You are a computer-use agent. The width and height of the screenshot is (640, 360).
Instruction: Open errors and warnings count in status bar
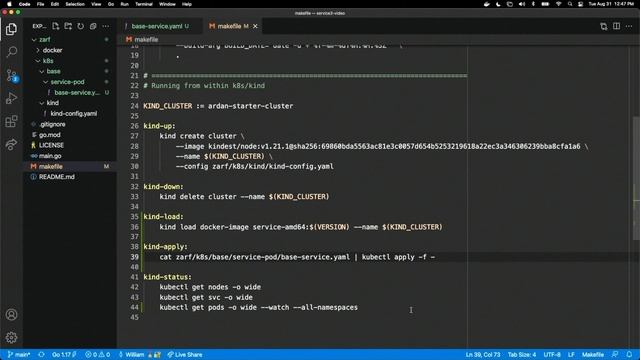coord(98,355)
